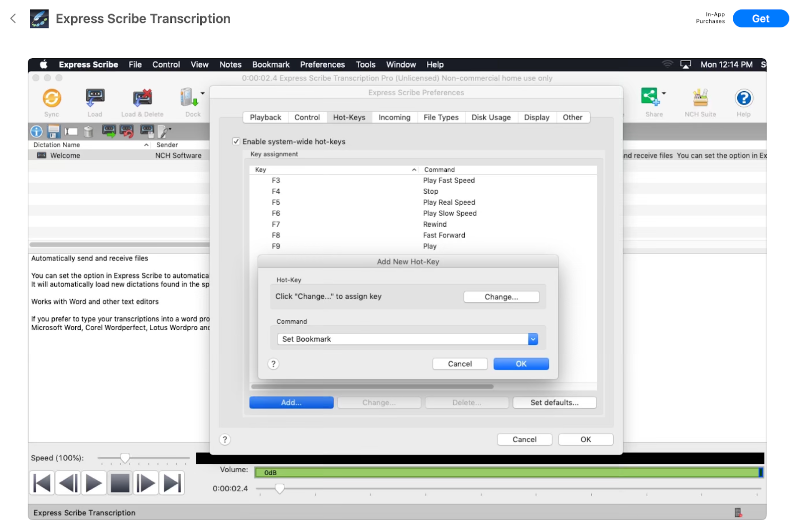Click OK at Preferences dialog bottom
The image size is (797, 532).
click(x=586, y=439)
